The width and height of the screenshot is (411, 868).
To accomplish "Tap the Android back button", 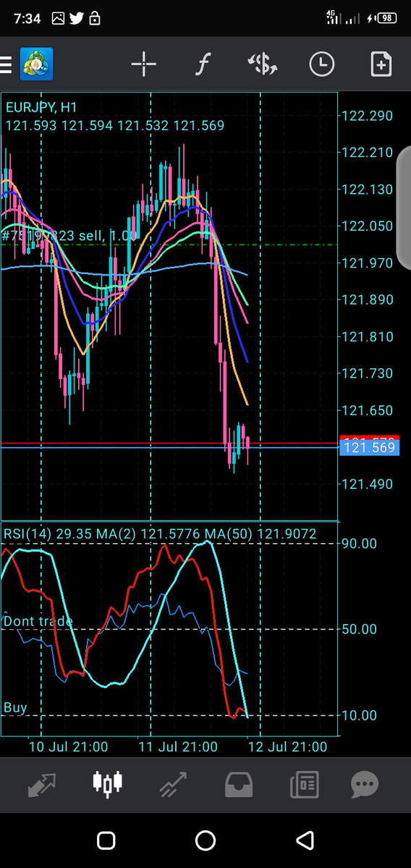I will point(305,841).
